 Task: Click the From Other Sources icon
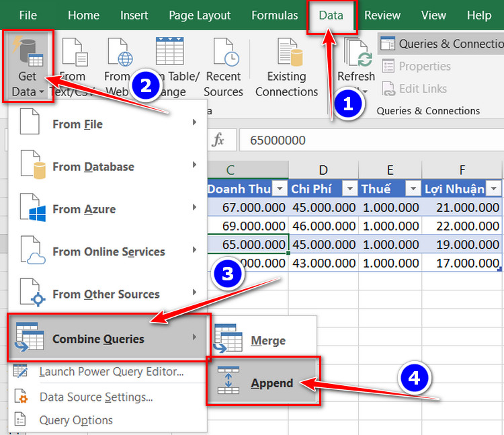[32, 292]
